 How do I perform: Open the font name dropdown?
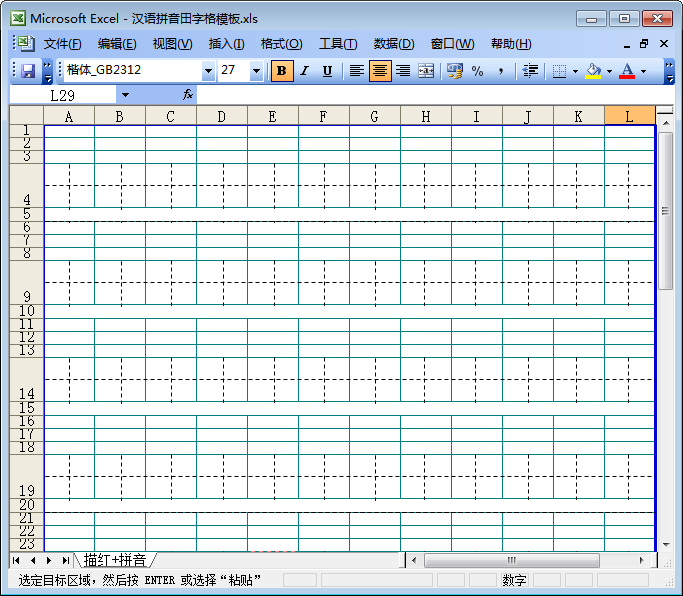[x=208, y=71]
